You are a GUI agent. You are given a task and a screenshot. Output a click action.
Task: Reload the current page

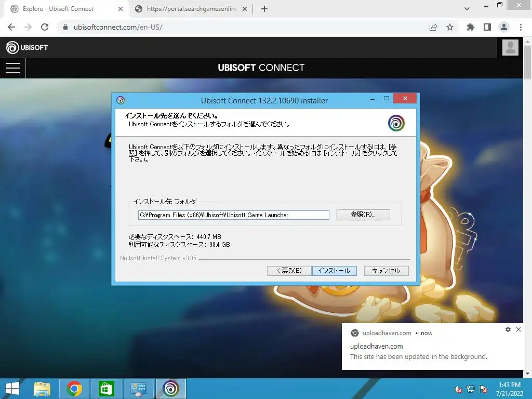(45, 27)
